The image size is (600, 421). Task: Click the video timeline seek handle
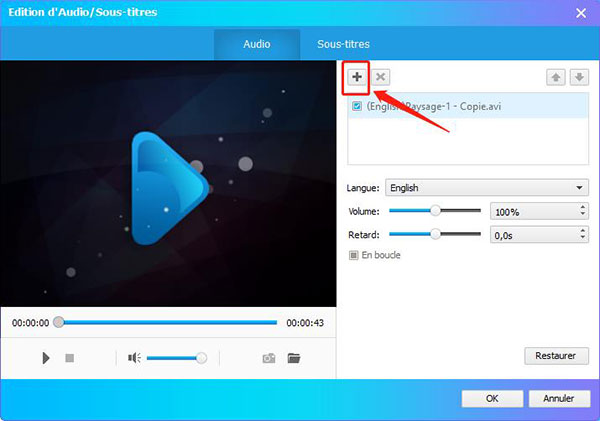click(59, 322)
